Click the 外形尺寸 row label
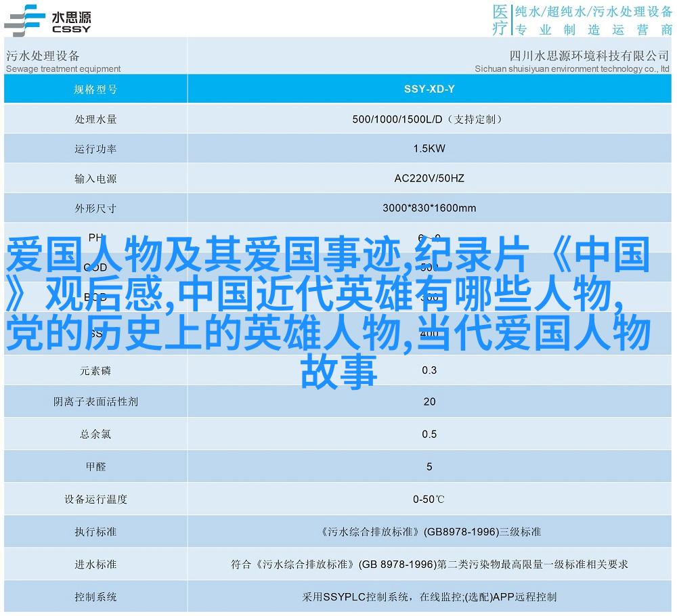The height and width of the screenshot is (616, 677). [95, 208]
